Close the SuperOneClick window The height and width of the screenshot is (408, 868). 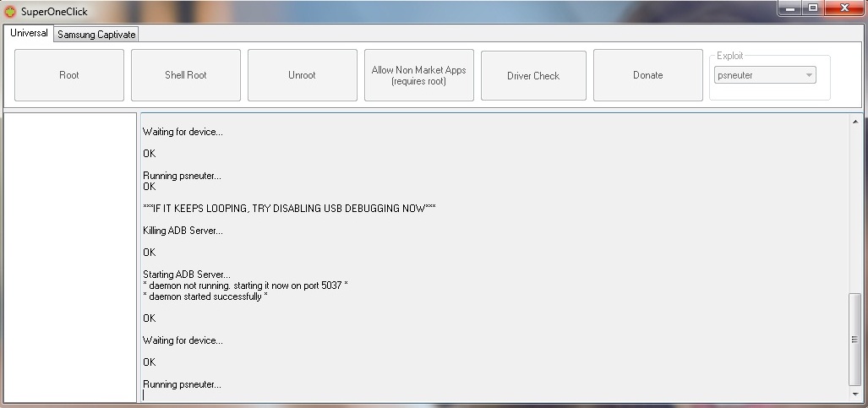pyautogui.click(x=844, y=8)
